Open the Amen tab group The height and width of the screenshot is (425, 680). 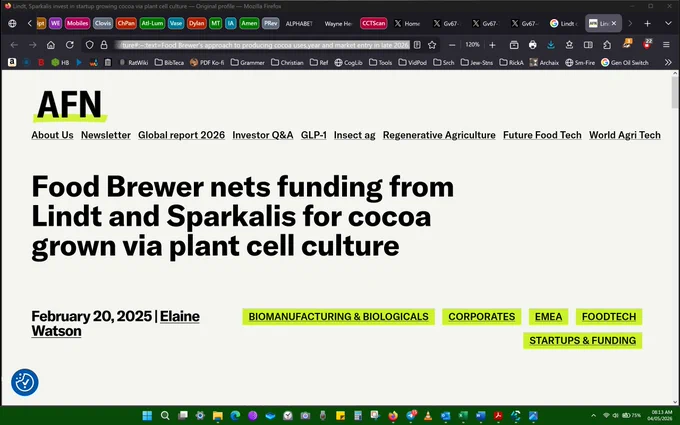[x=249, y=23]
